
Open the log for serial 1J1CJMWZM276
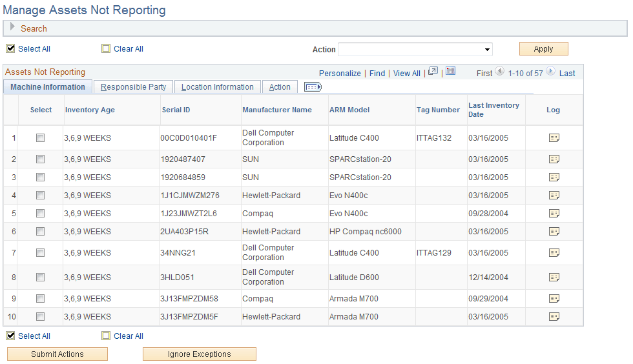pos(554,196)
